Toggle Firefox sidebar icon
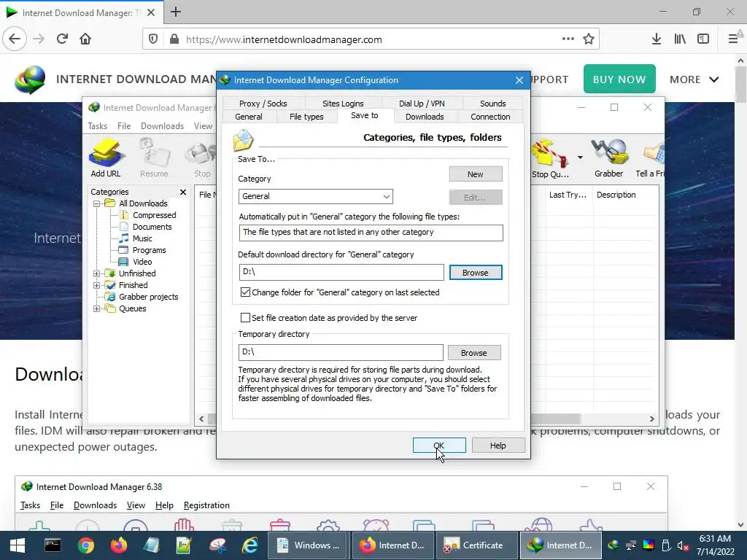 click(x=703, y=39)
